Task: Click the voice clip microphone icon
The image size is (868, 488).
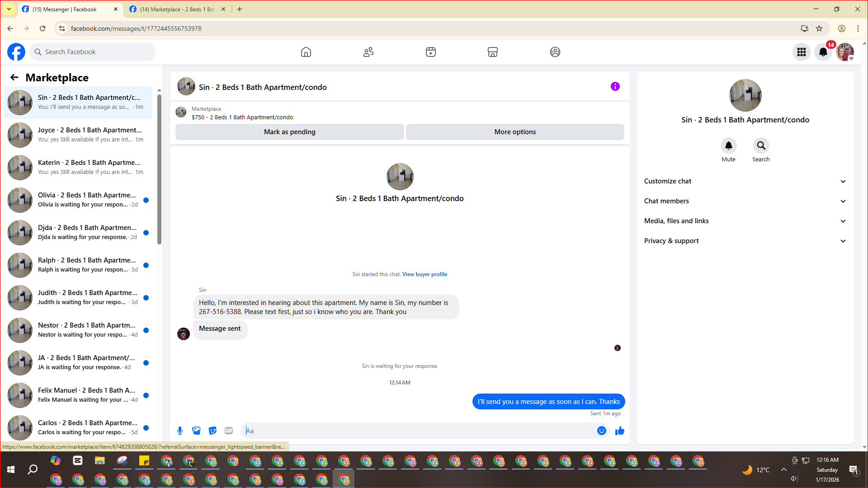Action: (x=180, y=431)
